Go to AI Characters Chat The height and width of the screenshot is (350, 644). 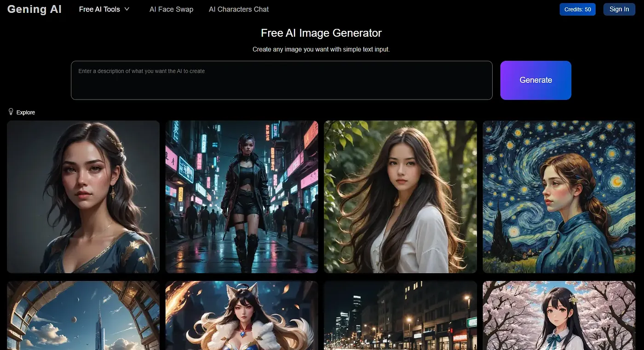click(x=239, y=9)
